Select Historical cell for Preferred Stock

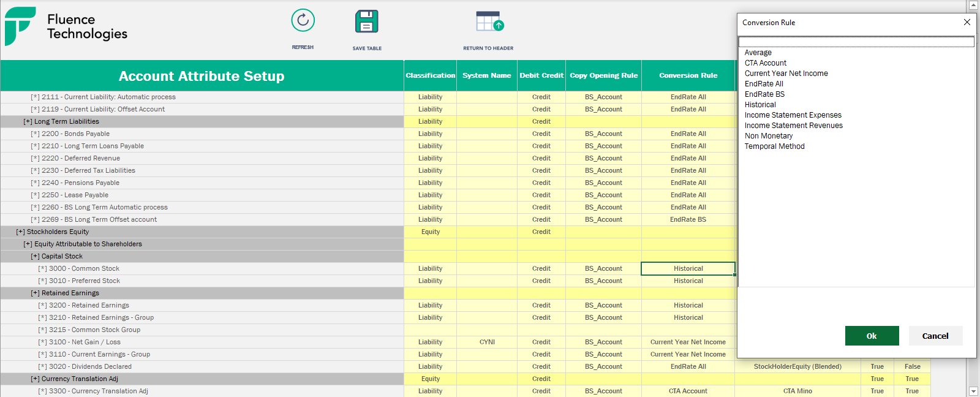[x=688, y=281]
